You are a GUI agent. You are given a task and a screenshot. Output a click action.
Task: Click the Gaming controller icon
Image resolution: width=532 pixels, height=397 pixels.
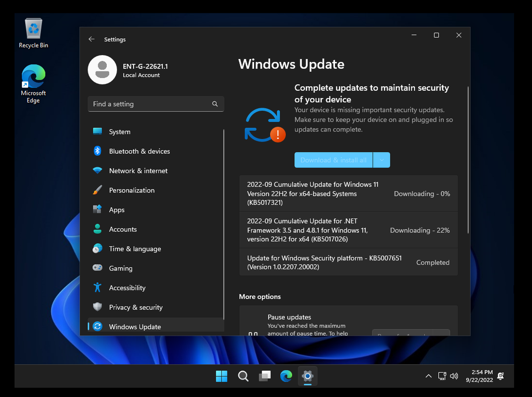coord(97,267)
